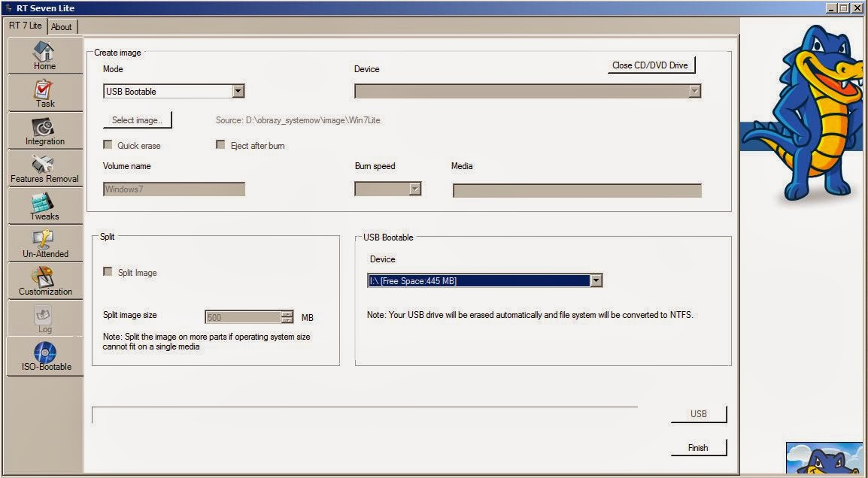Toggle the Quick erase checkbox
Viewport: 868px width, 478px height.
pyautogui.click(x=108, y=145)
